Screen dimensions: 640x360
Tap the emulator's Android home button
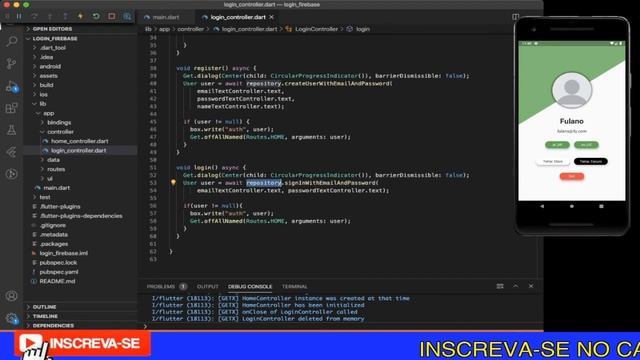[571, 207]
